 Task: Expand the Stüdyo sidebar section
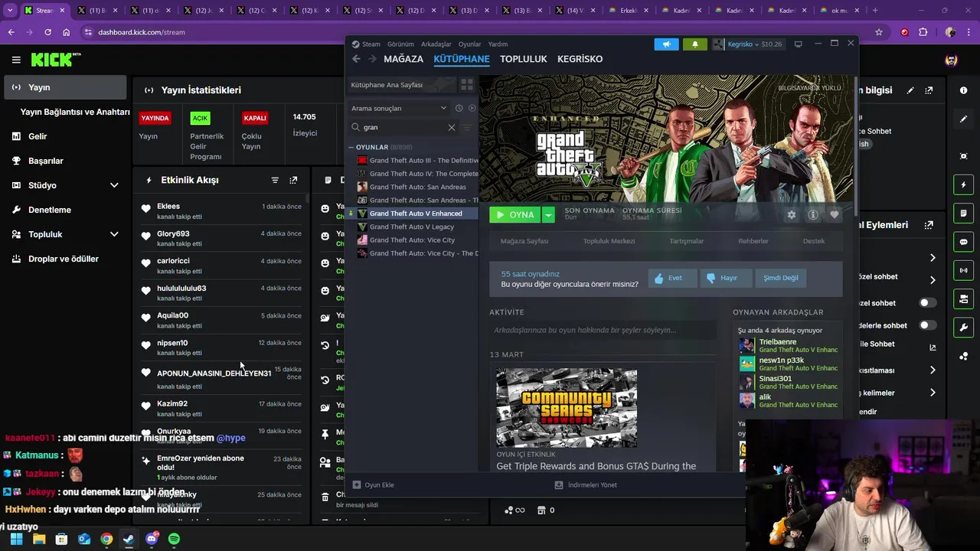(114, 185)
